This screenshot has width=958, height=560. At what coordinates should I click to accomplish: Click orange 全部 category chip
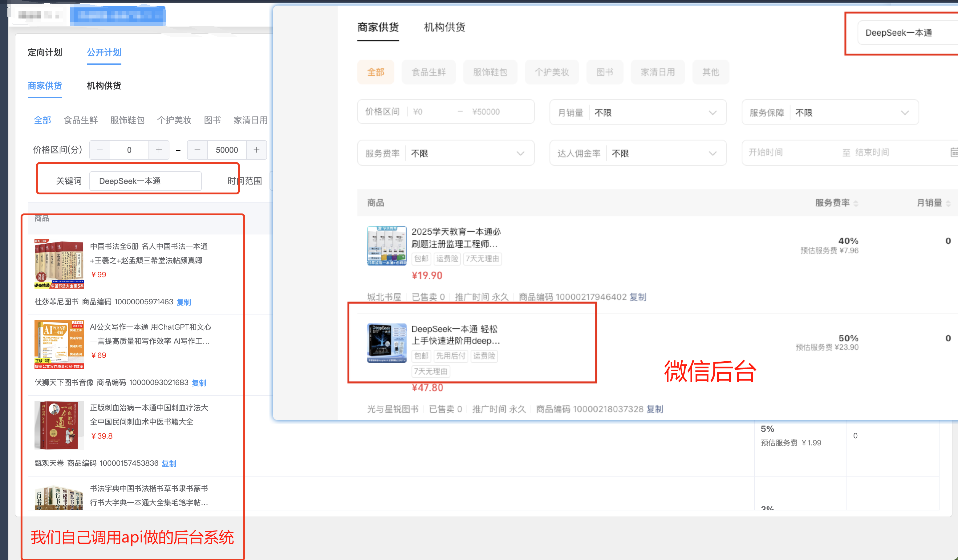[x=375, y=72]
